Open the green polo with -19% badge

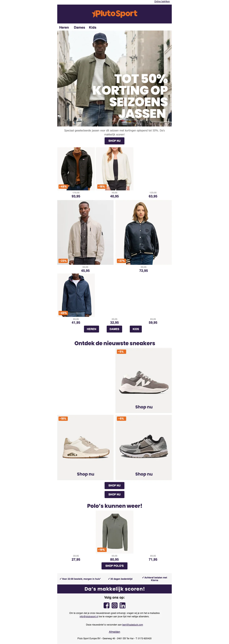pos(114,532)
